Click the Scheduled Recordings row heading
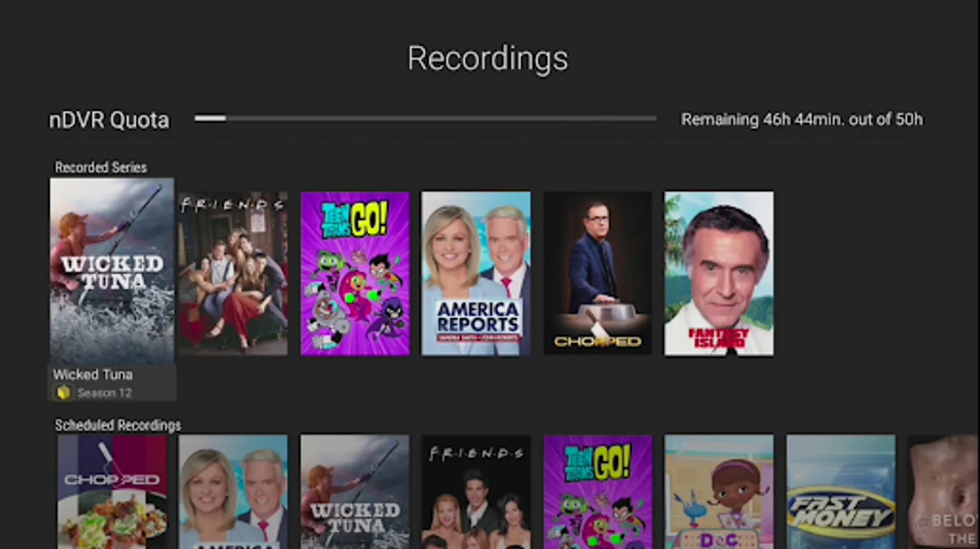980x549 pixels. (x=118, y=425)
